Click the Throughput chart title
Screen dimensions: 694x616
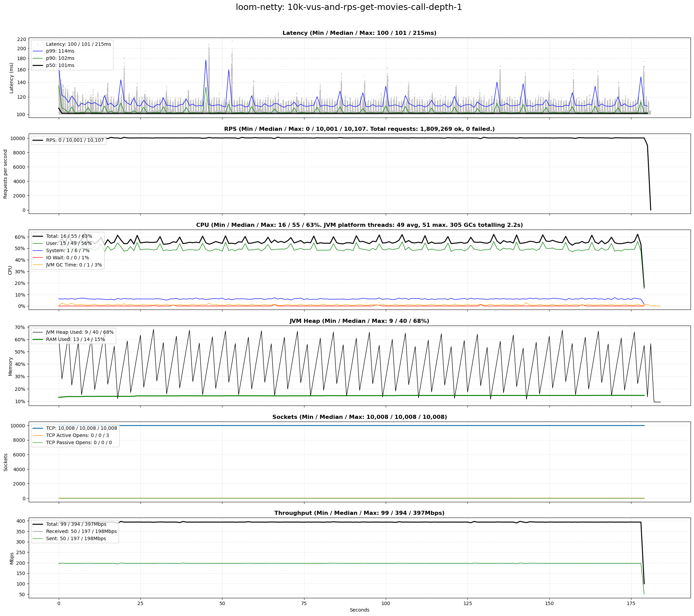click(x=359, y=513)
